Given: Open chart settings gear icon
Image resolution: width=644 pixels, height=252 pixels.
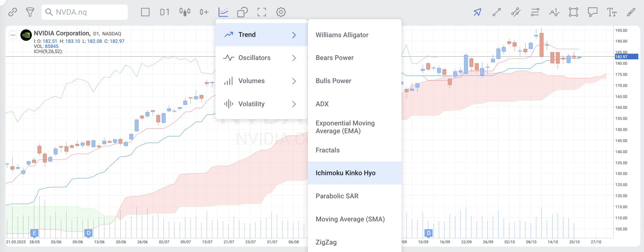Looking at the screenshot, I should (x=281, y=12).
